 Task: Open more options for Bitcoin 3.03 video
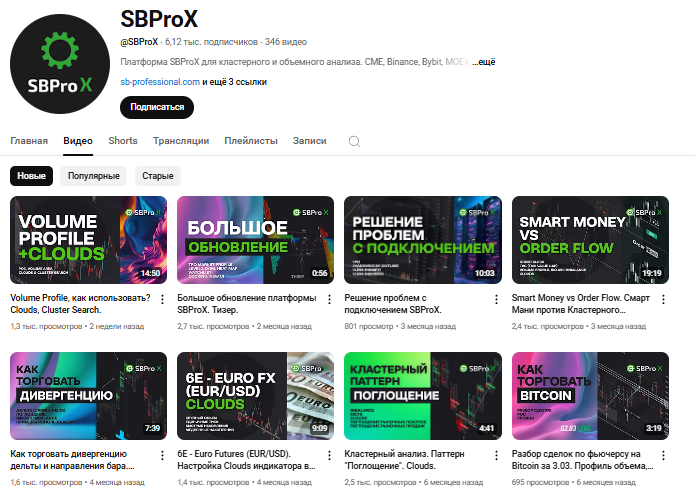(664, 455)
